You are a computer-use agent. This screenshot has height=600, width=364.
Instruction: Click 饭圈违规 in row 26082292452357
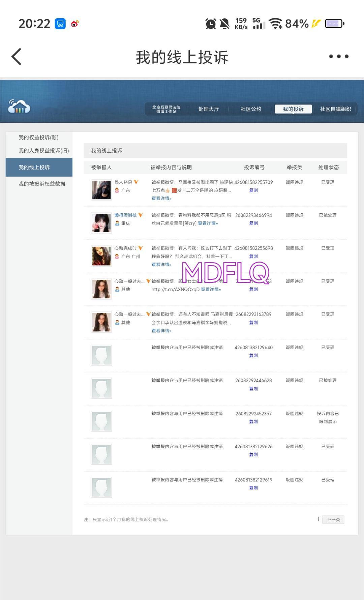pyautogui.click(x=294, y=413)
